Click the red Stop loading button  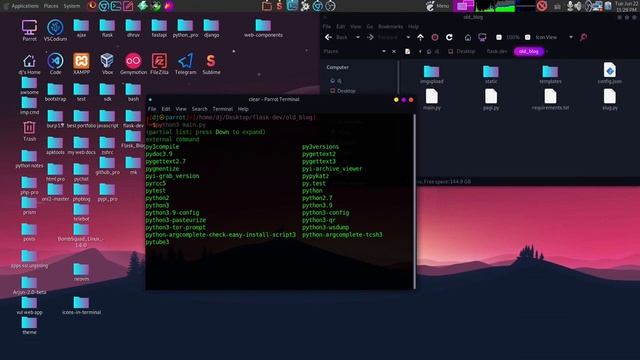pos(435,37)
